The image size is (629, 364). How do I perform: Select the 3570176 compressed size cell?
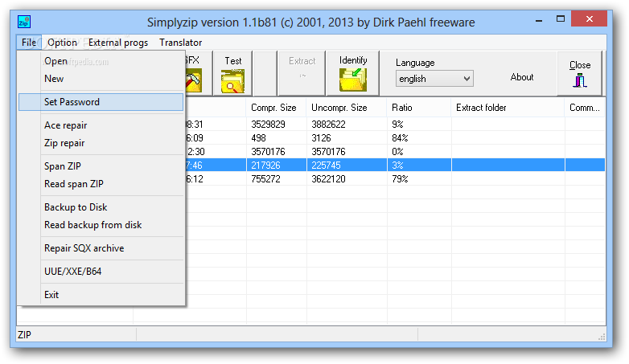[x=277, y=152]
